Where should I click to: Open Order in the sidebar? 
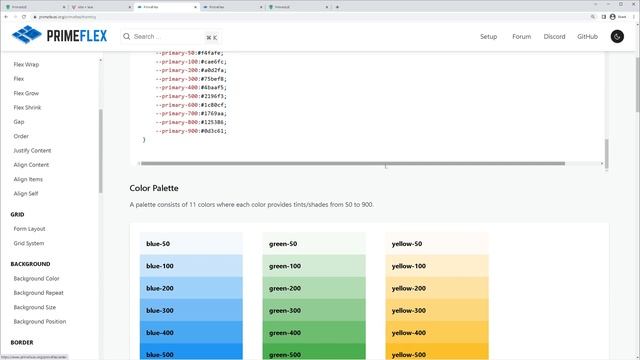(x=21, y=136)
